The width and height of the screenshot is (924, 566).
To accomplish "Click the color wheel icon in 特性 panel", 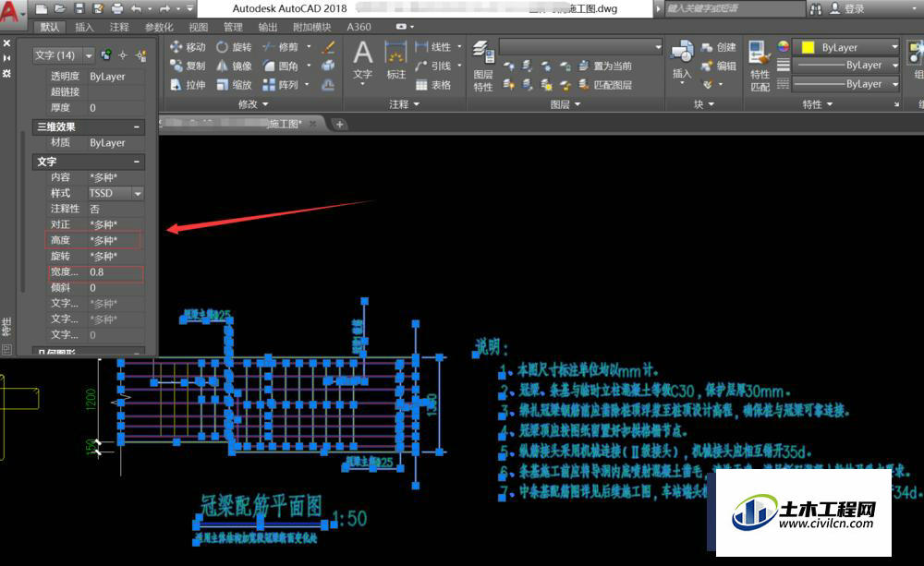I will pos(783,46).
